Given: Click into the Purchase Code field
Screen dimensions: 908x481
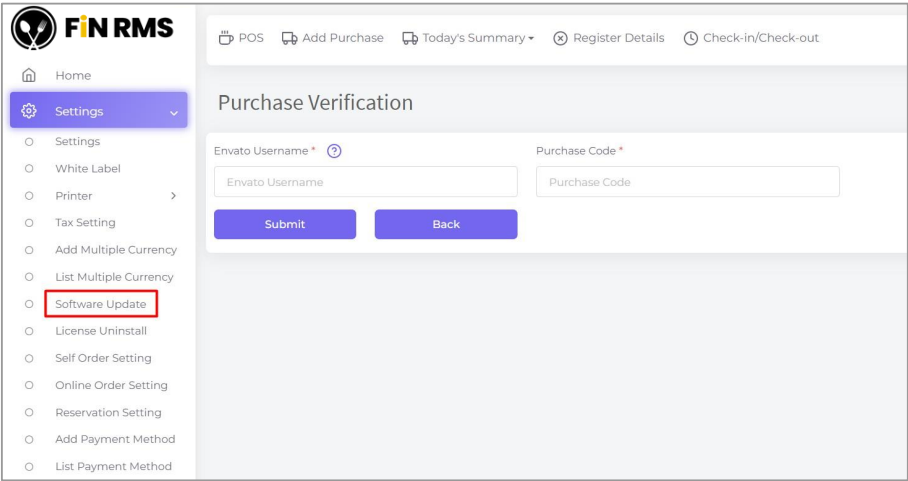Looking at the screenshot, I should [688, 182].
